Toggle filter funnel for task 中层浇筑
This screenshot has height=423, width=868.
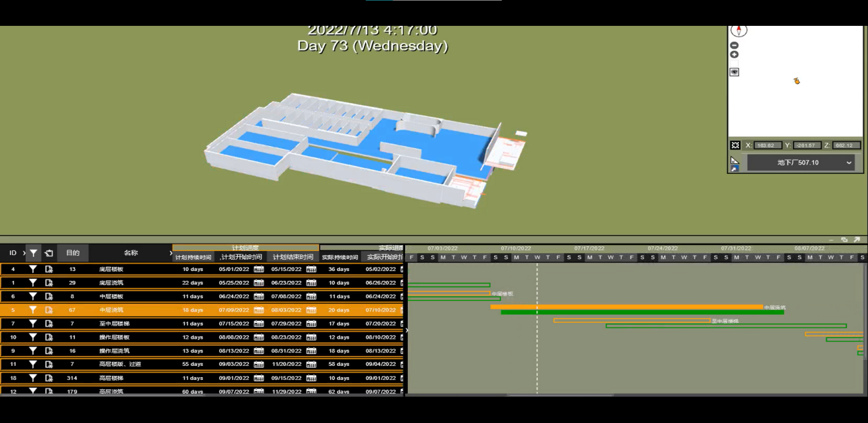coord(33,310)
